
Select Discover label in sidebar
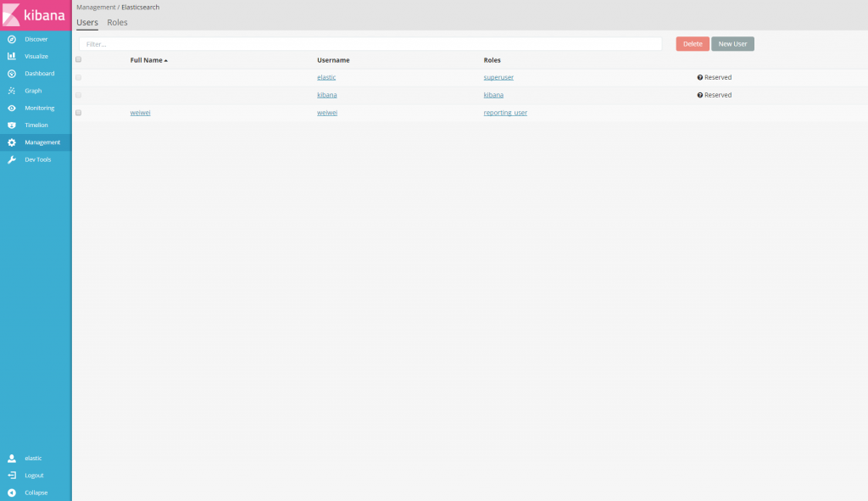[36, 39]
